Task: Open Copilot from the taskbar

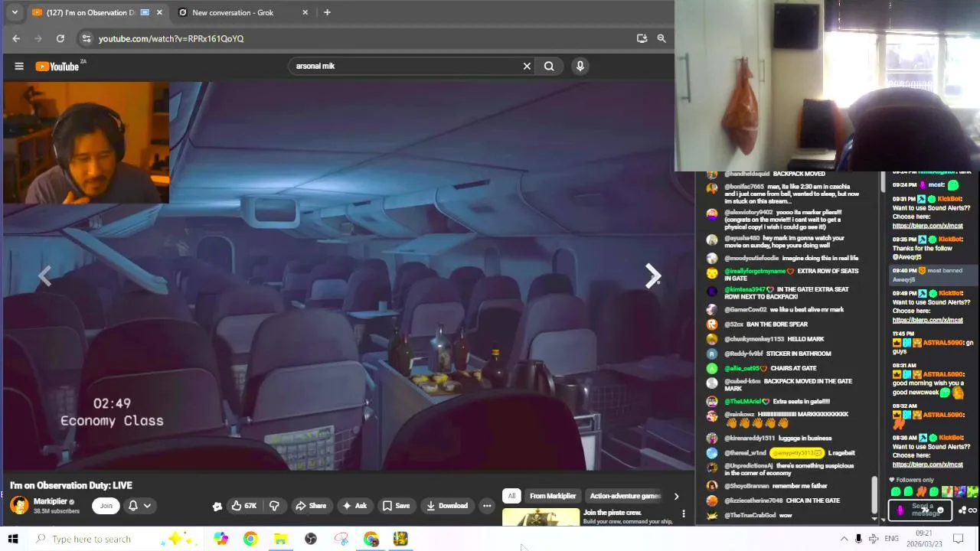Action: (x=220, y=539)
